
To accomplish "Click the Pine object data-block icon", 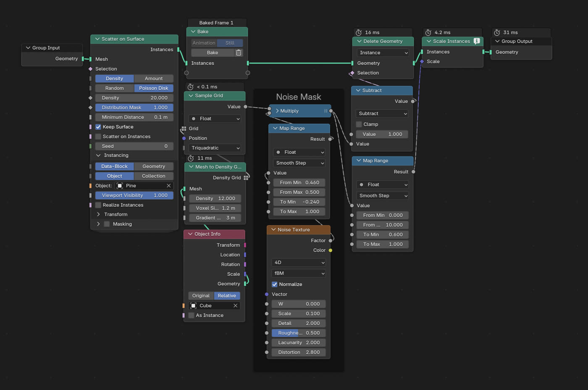I will pos(120,186).
